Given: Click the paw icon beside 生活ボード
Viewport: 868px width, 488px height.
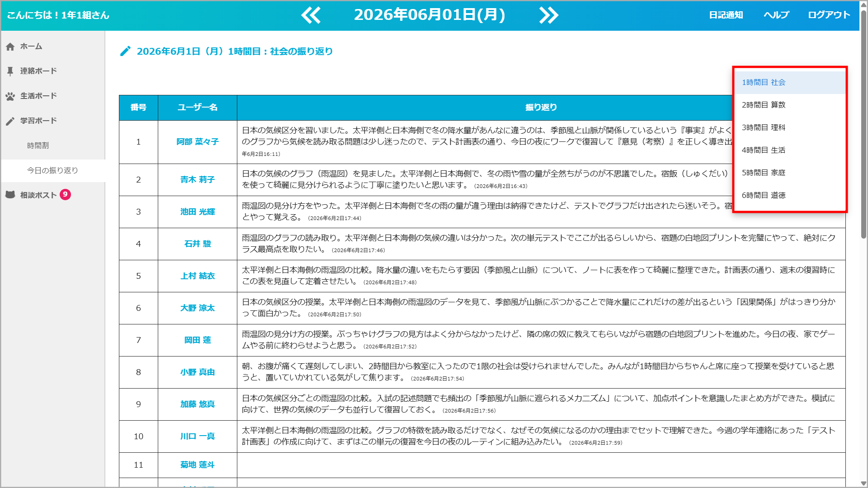Looking at the screenshot, I should (x=10, y=96).
